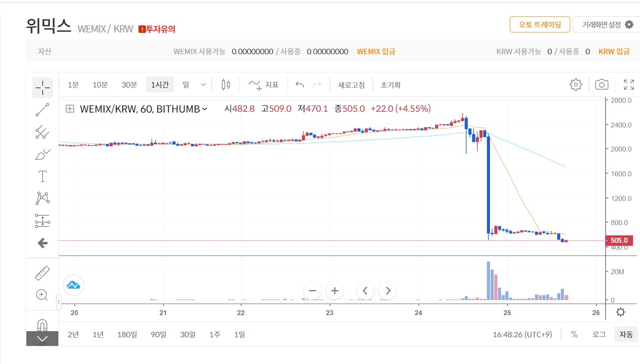
Task: Open the time axis settings sun icon
Action: (621, 312)
